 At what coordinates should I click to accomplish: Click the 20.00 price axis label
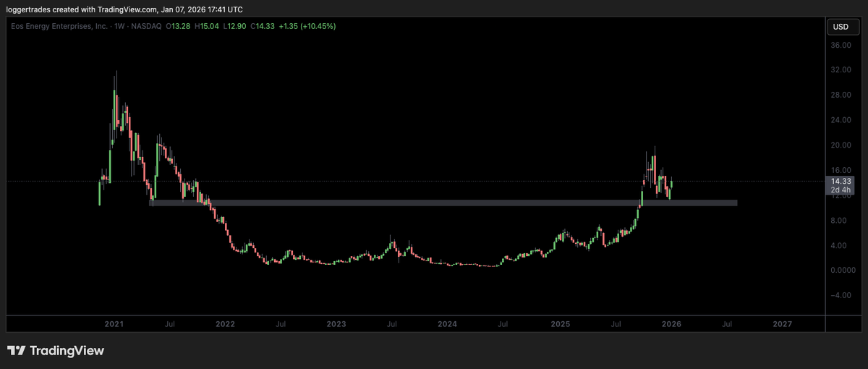[841, 145]
